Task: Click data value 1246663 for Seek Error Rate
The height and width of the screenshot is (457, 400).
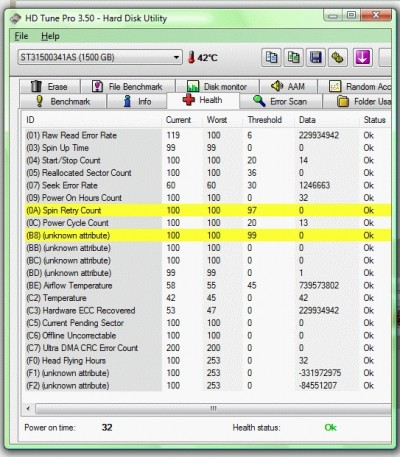Action: point(314,185)
